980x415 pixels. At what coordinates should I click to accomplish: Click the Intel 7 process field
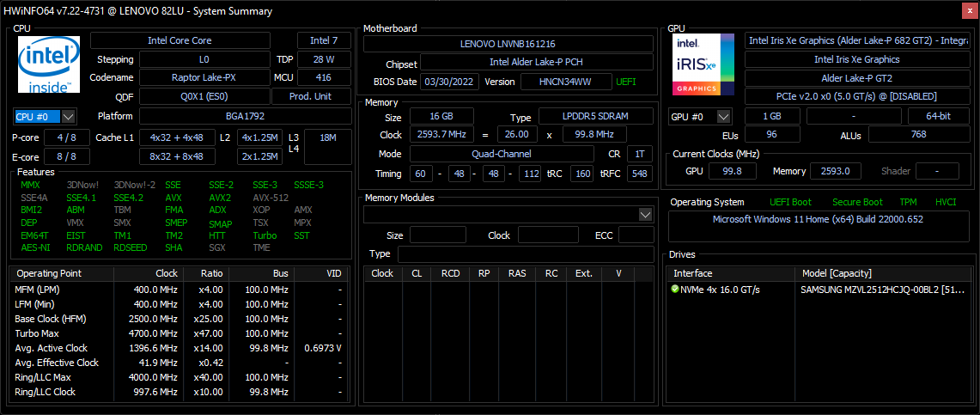324,40
